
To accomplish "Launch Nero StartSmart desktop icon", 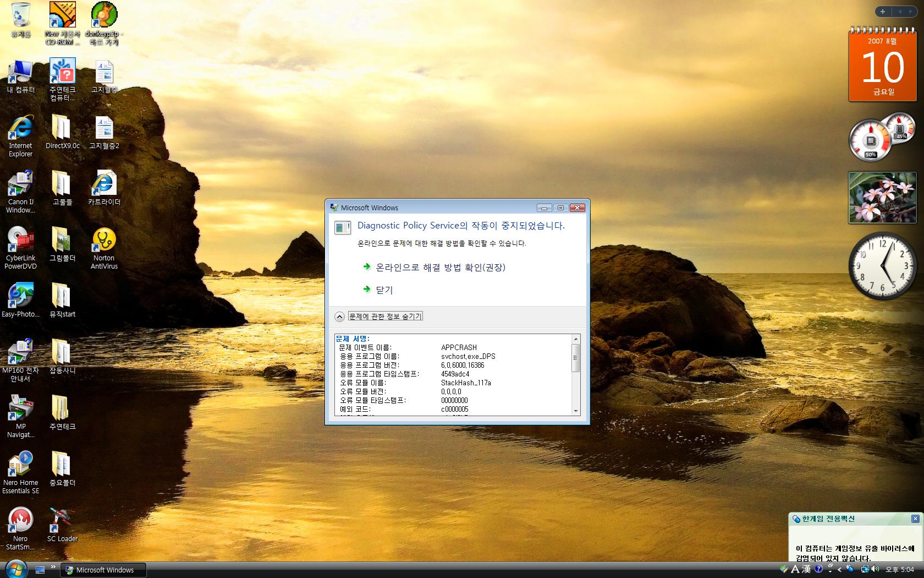I will (20, 528).
